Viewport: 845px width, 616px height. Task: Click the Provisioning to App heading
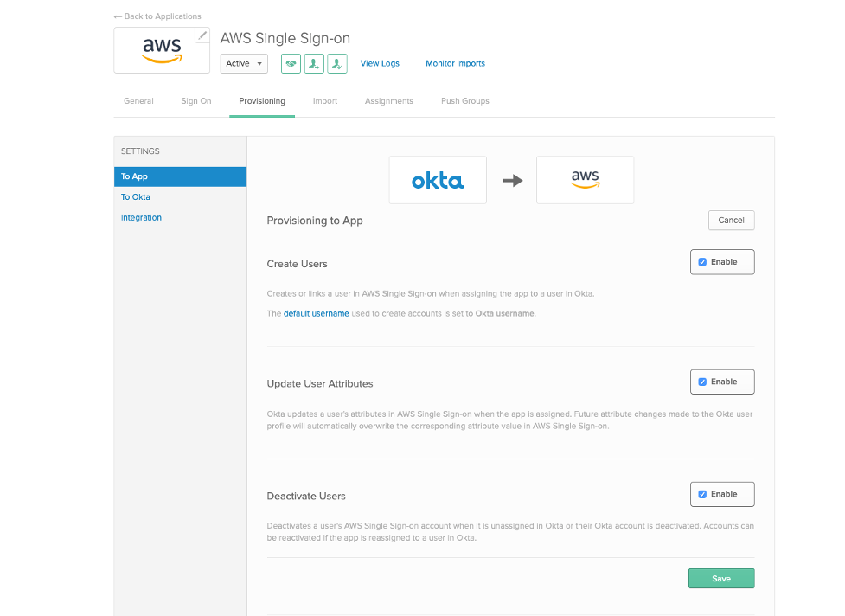[x=315, y=221]
